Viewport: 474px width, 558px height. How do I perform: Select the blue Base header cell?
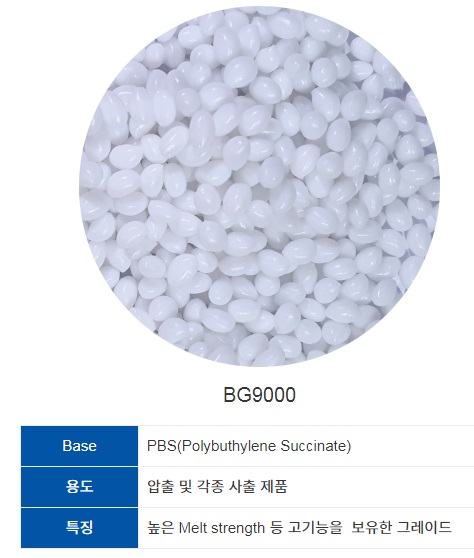(x=79, y=446)
